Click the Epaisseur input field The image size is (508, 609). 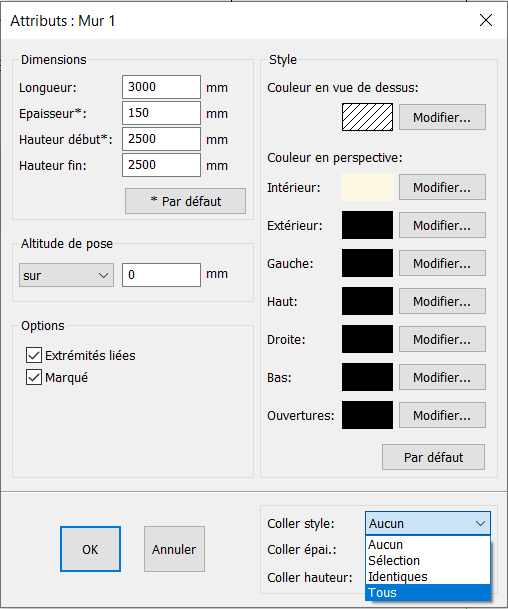tap(161, 113)
